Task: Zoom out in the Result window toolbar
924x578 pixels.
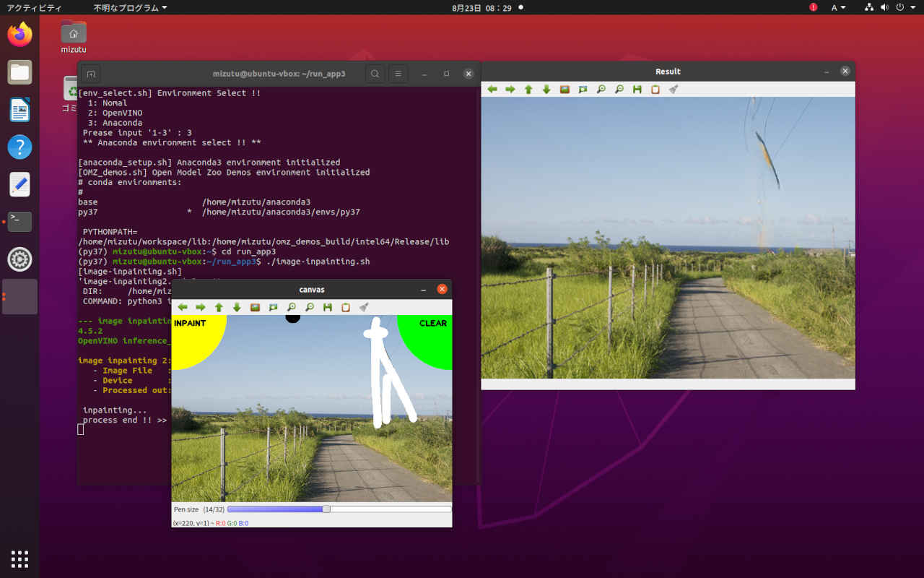Action: tap(619, 90)
